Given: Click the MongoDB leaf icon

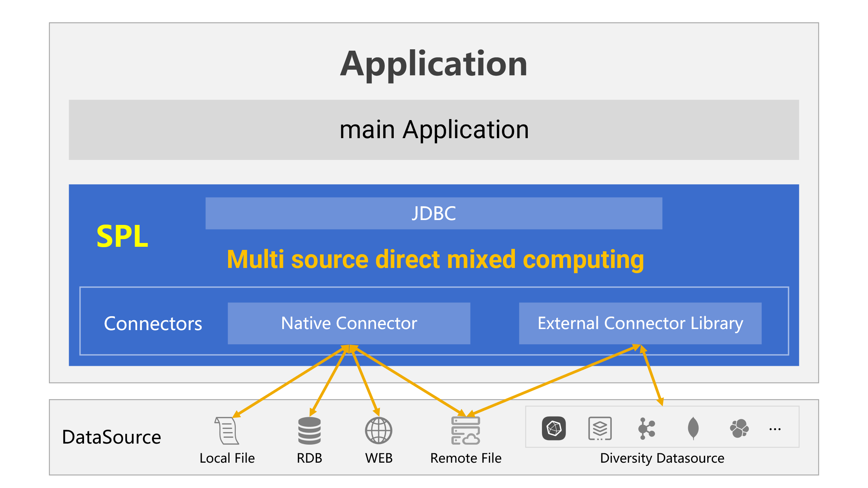Looking at the screenshot, I should pyautogui.click(x=693, y=428).
